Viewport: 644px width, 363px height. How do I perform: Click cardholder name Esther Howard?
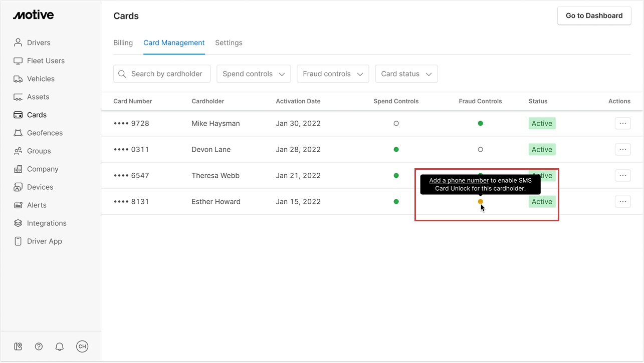(x=216, y=201)
